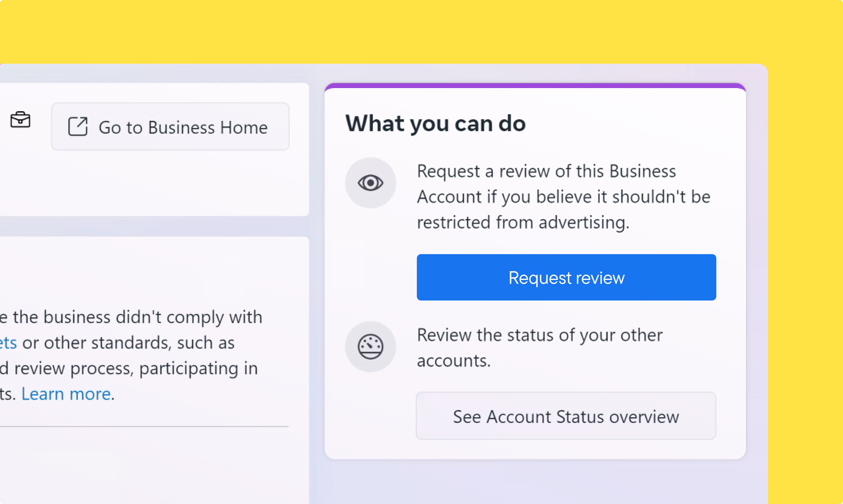Follow the Learn more link
This screenshot has height=504, width=843.
(x=66, y=394)
